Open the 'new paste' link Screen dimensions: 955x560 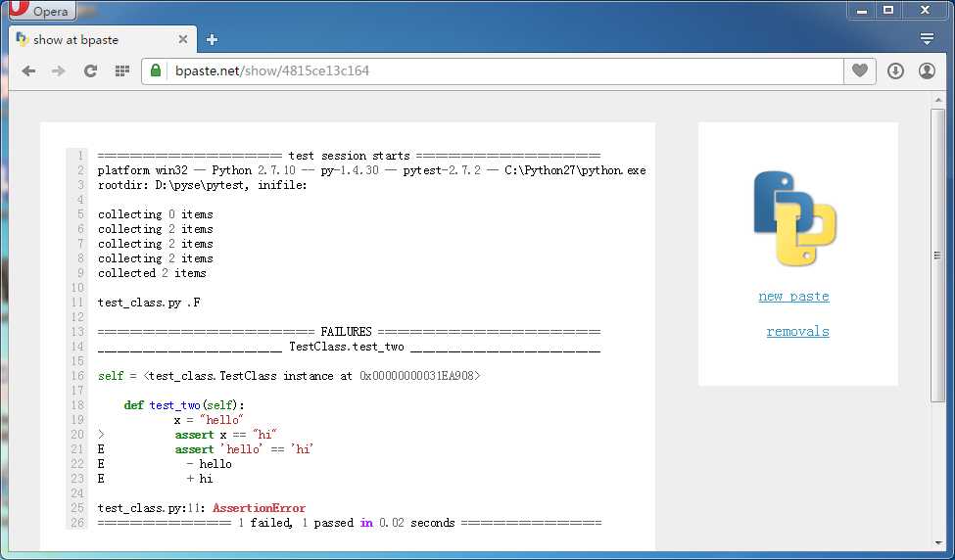[793, 297]
